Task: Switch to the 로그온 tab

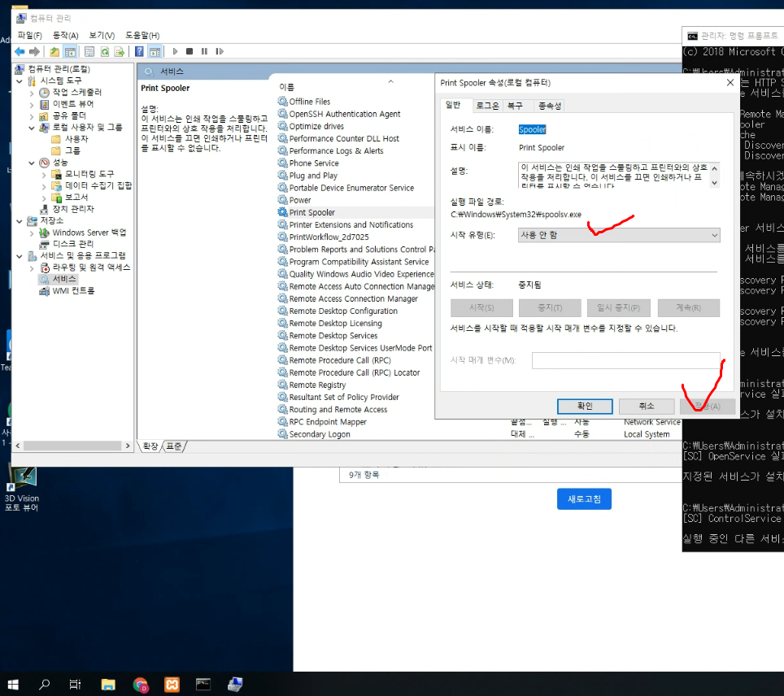Action: [x=487, y=106]
